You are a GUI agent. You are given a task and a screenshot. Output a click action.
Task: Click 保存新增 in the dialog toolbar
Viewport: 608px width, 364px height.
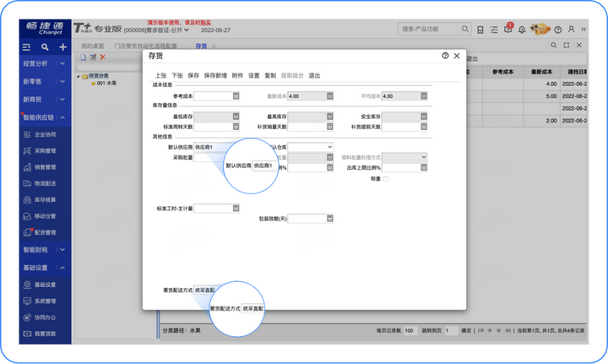(215, 76)
